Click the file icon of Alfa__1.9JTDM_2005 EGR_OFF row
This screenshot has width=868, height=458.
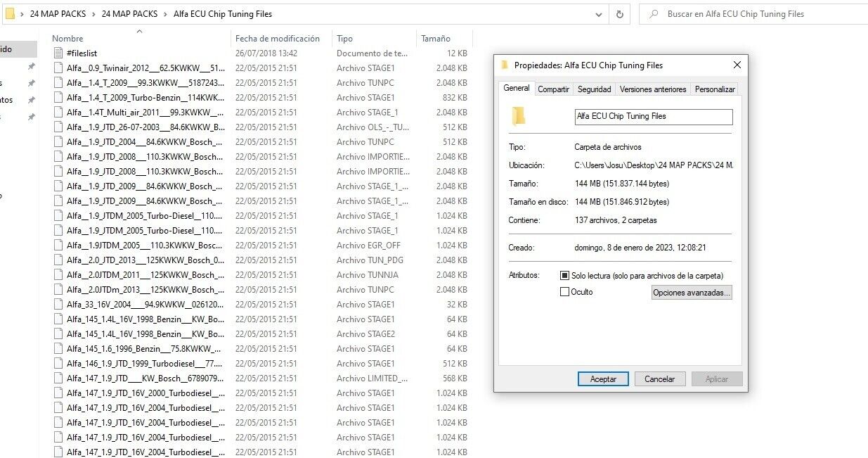(x=59, y=246)
